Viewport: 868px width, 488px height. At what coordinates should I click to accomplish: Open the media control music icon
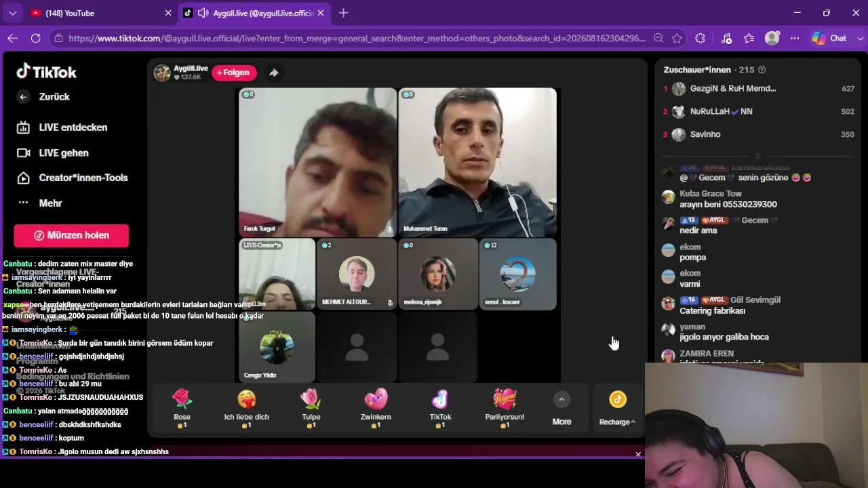pyautogui.click(x=726, y=39)
